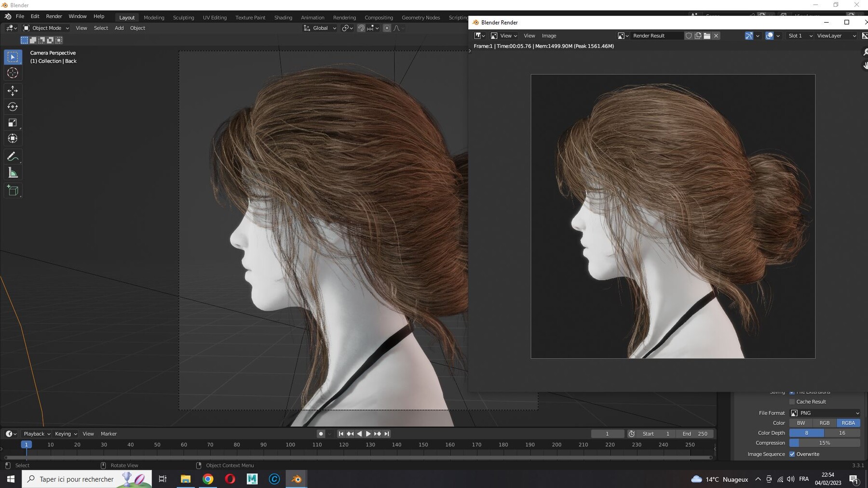Toggle proportional editing
Screen dimensions: 868x488
[387, 28]
